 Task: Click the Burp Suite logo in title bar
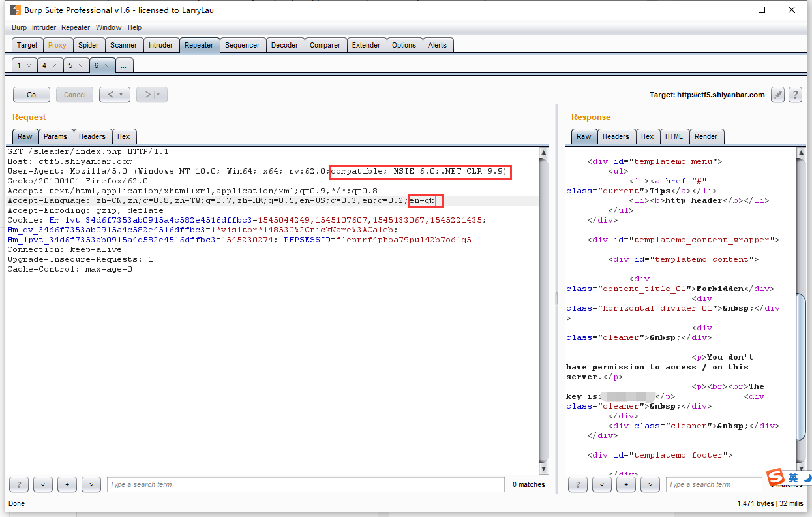coord(14,10)
